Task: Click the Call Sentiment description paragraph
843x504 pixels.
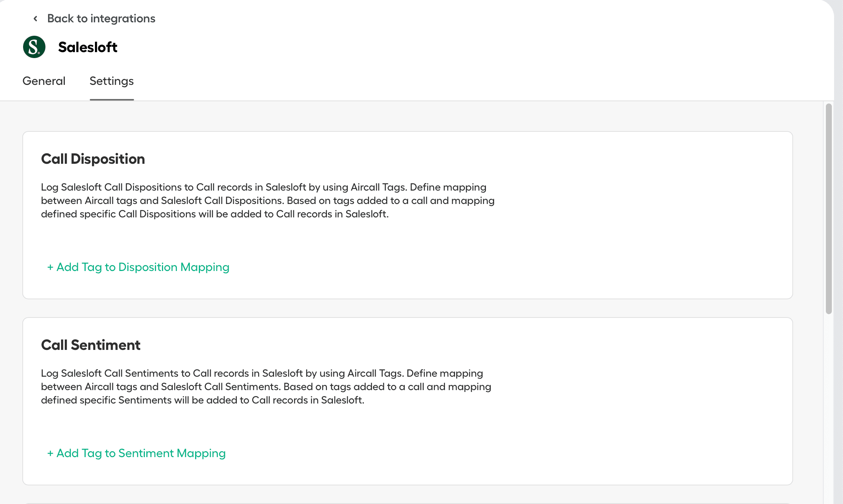Action: click(x=266, y=387)
